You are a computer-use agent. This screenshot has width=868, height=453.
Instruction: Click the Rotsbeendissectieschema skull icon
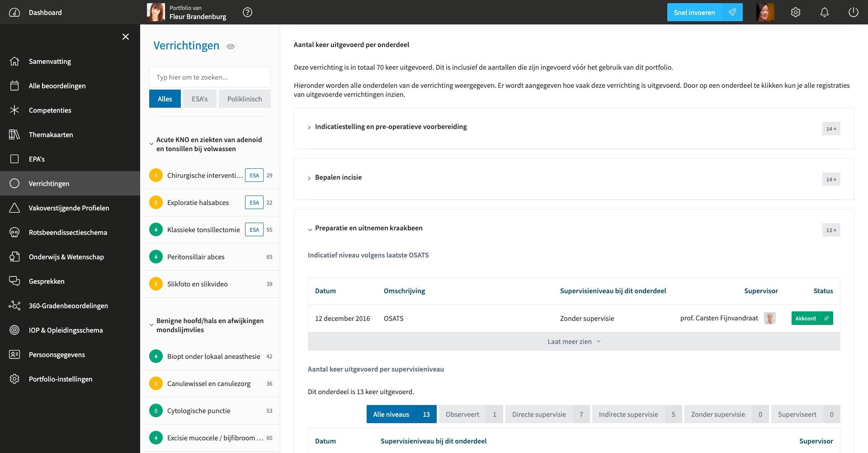[14, 232]
